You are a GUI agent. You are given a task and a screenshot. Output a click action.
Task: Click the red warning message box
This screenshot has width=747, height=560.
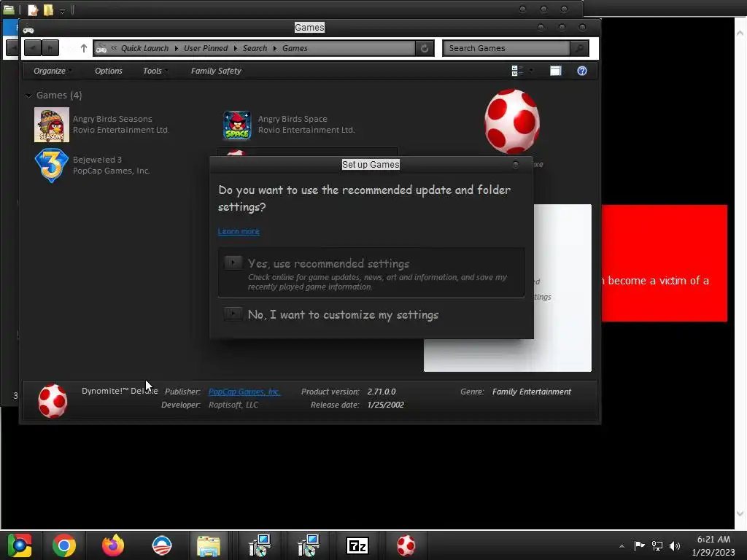tap(664, 262)
